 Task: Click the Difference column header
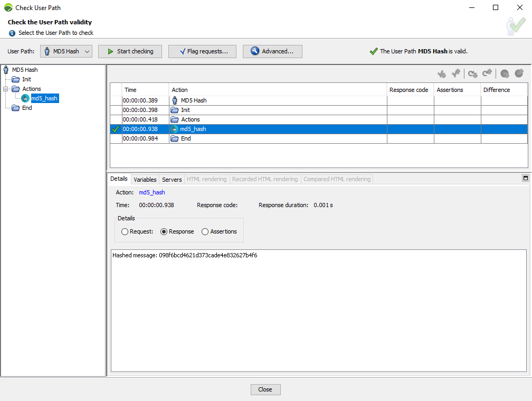497,90
